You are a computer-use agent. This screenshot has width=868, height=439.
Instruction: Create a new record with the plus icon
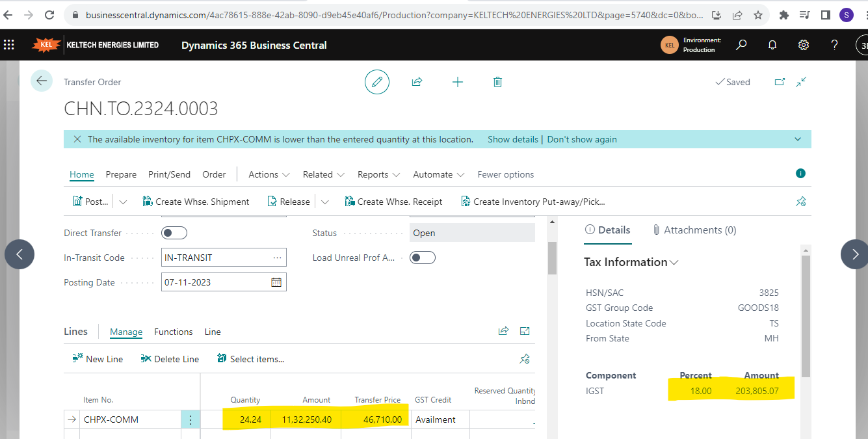point(458,81)
